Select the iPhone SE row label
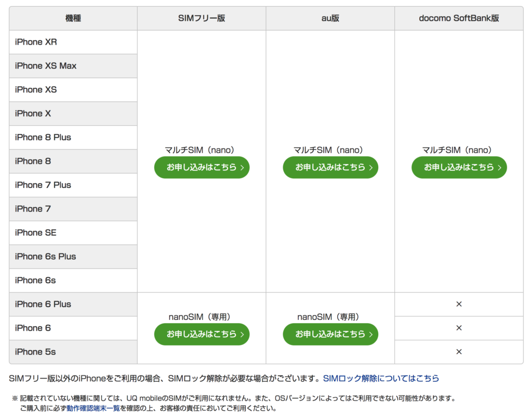 pos(36,233)
